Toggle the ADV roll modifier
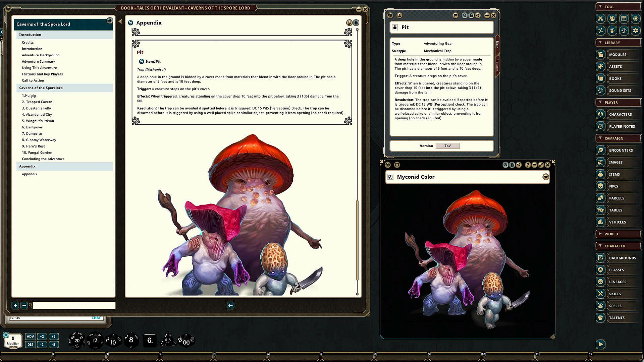 pyautogui.click(x=30, y=337)
